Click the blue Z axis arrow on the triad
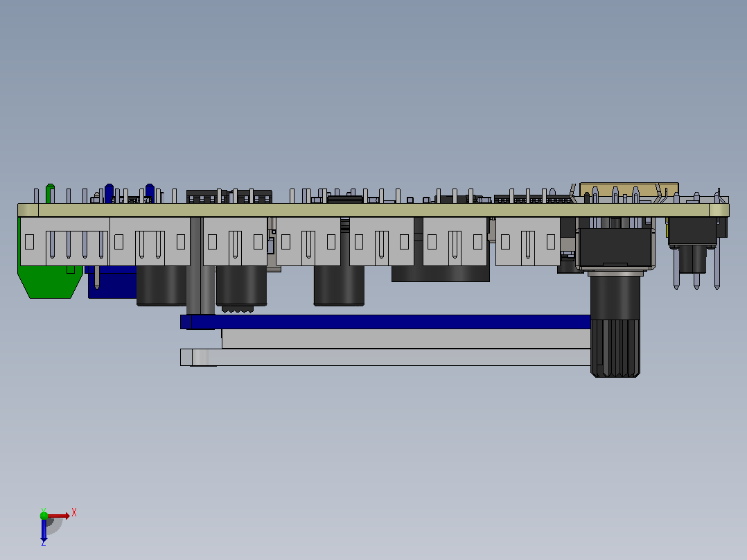 pyautogui.click(x=44, y=530)
